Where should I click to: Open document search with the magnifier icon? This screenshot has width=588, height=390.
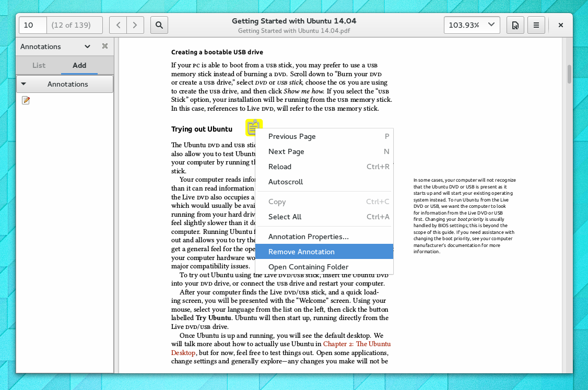click(159, 25)
